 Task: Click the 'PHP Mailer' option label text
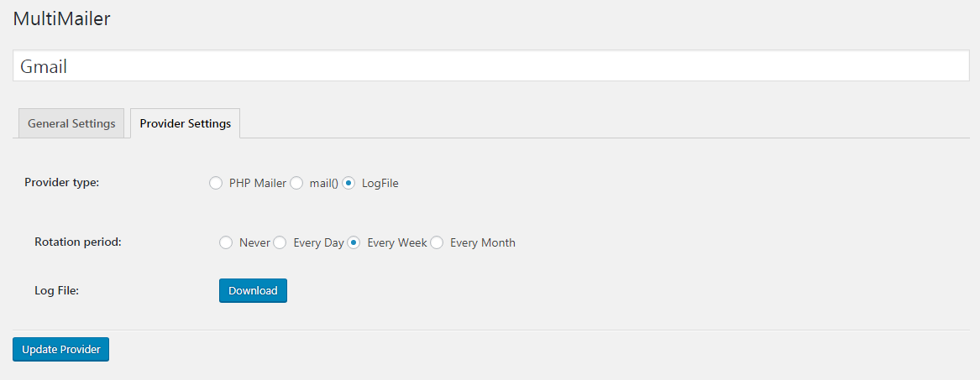pyautogui.click(x=258, y=183)
